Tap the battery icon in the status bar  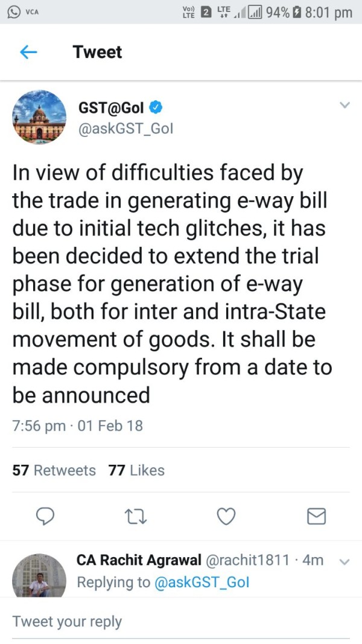(297, 12)
